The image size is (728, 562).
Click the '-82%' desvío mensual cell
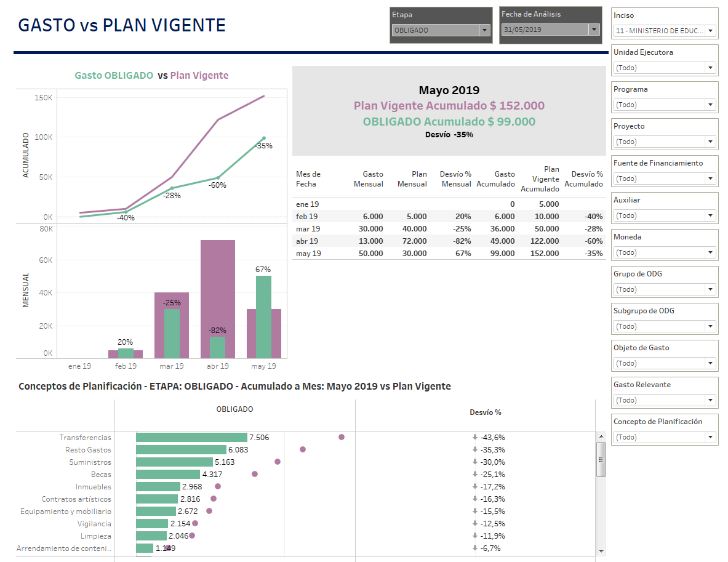462,241
